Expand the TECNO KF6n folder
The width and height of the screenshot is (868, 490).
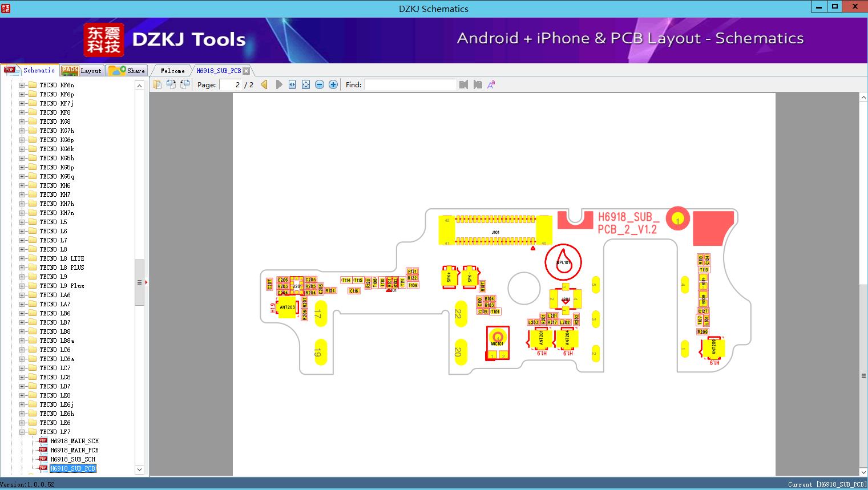(22, 85)
